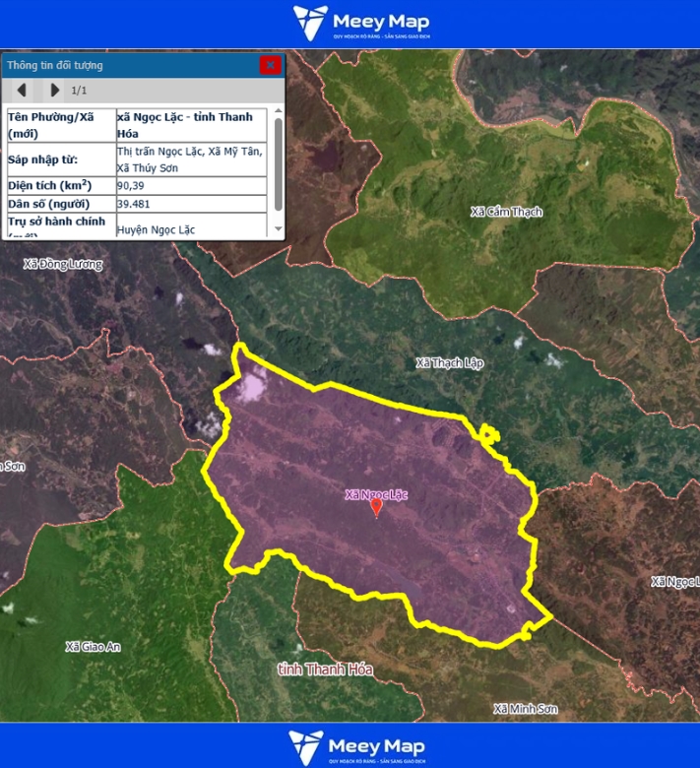This screenshot has height=768, width=700.
Task: Click the 1/1 page indicator
Action: [x=79, y=91]
